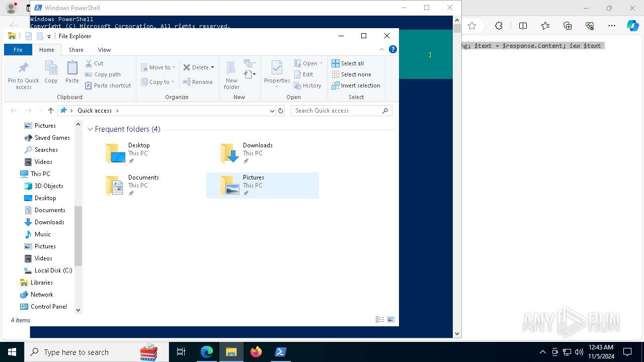Viewport: 644px width, 362px height.
Task: Open Windows Start menu
Action: click(x=12, y=352)
